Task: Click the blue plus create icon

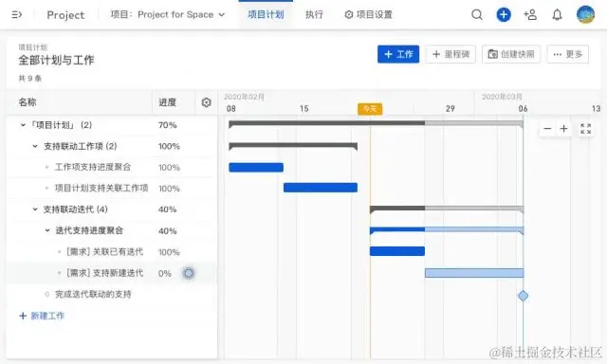Action: [x=504, y=15]
